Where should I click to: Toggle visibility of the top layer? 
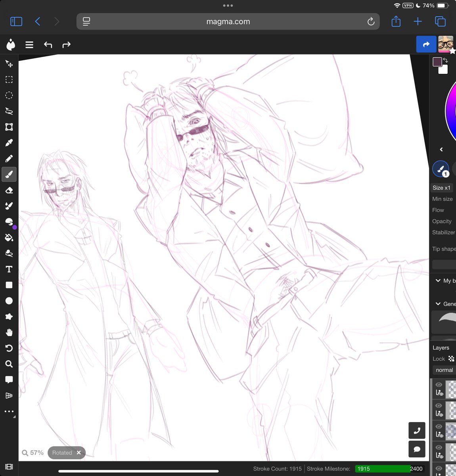pos(439,384)
